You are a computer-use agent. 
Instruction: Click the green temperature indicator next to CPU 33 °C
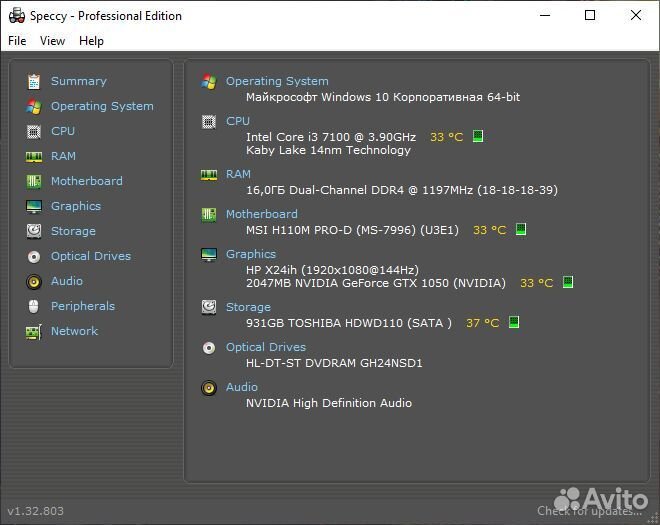478,136
